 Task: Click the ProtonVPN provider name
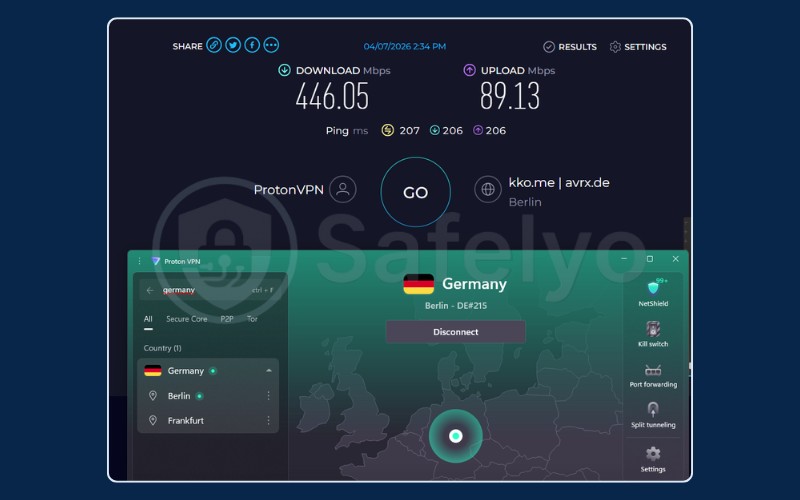coord(288,190)
